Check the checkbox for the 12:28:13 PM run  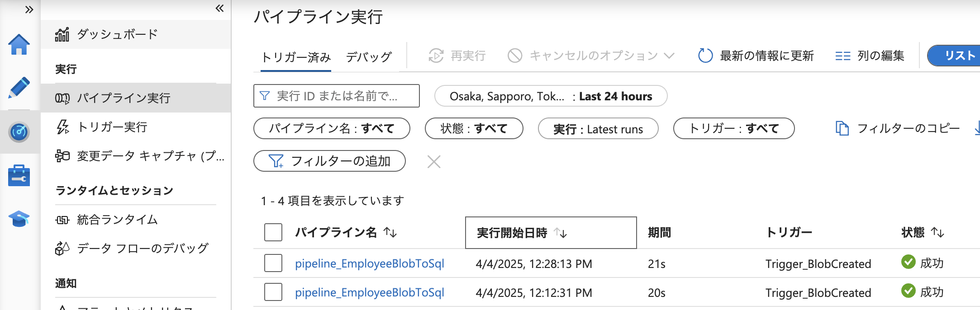[273, 263]
